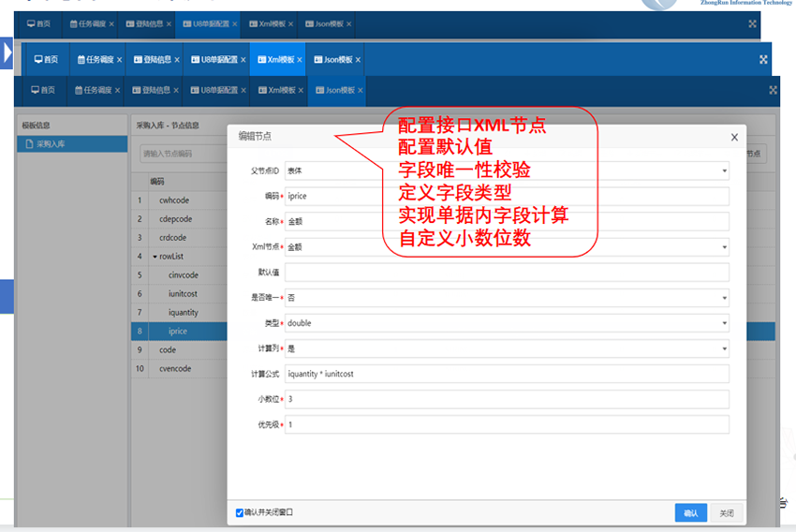Viewport: 796px width, 532px height.
Task: Click fullscreen icon in the middle tab row
Action: click(x=763, y=60)
